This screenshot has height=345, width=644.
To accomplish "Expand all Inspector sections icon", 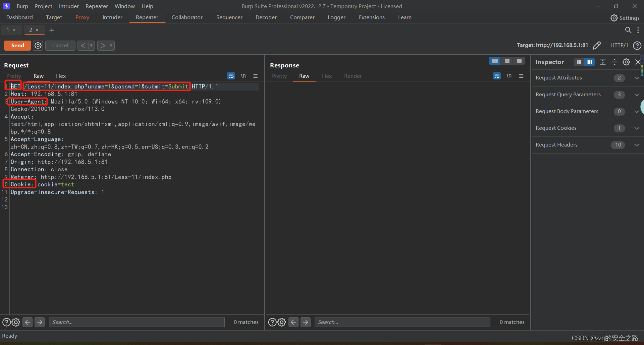I will [x=603, y=62].
